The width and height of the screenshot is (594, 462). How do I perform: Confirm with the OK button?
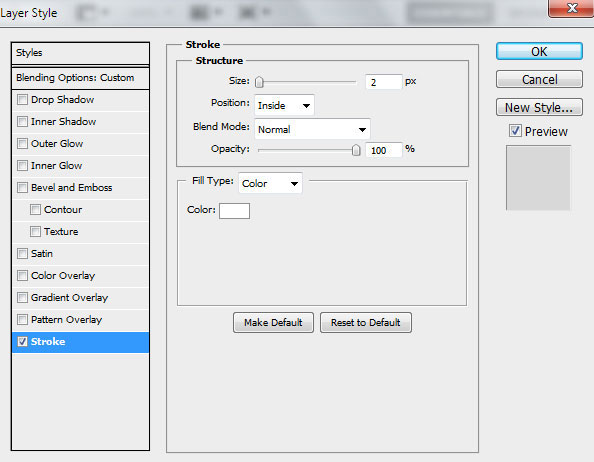point(539,51)
